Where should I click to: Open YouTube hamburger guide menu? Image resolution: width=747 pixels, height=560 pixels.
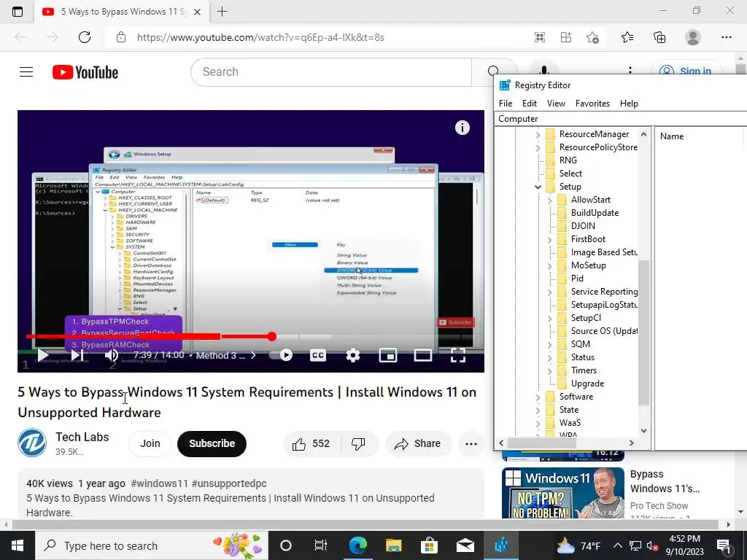(x=26, y=72)
